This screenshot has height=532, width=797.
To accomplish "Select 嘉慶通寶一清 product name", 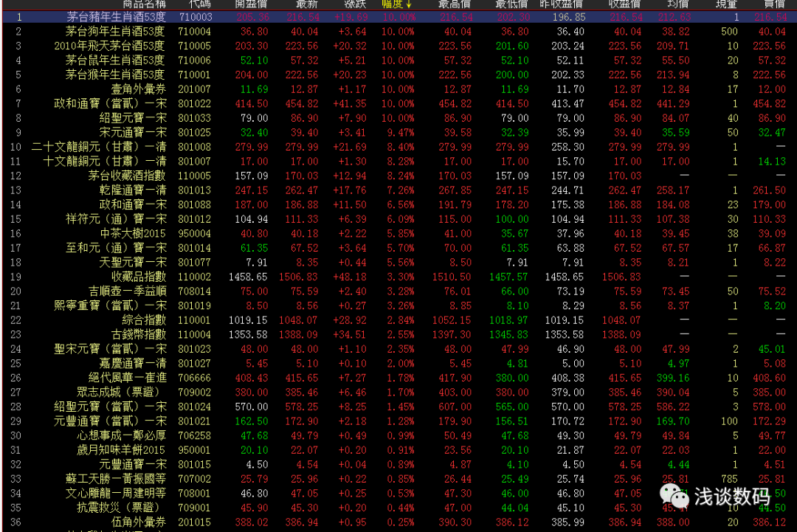I will pos(133,363).
